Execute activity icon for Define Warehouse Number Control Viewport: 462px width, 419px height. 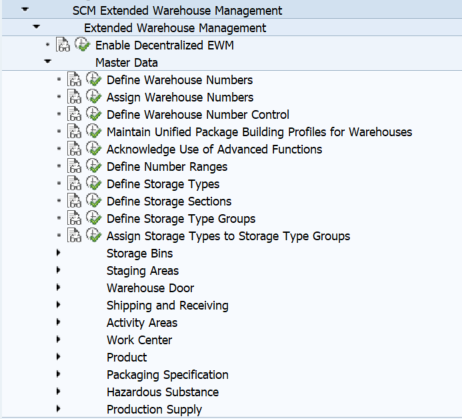94,114
